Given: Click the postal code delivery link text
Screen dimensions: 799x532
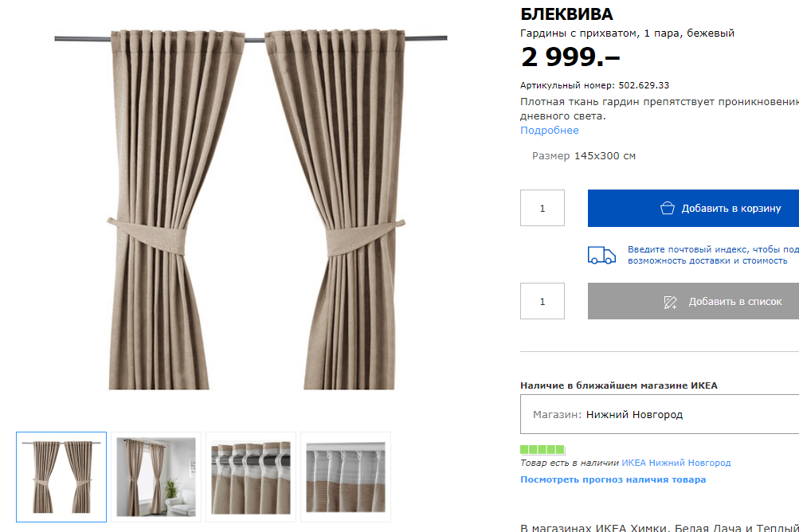Looking at the screenshot, I should [713, 255].
